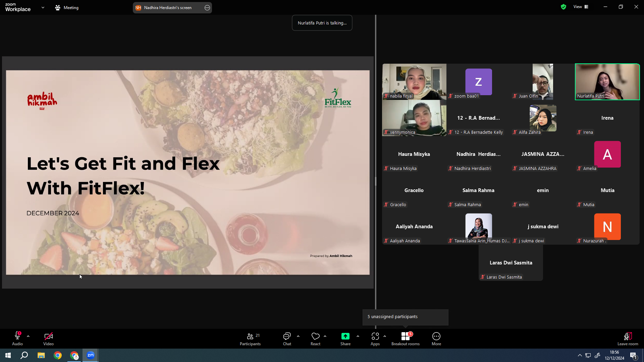Click Juan Olfin's participant tile

[x=543, y=82]
